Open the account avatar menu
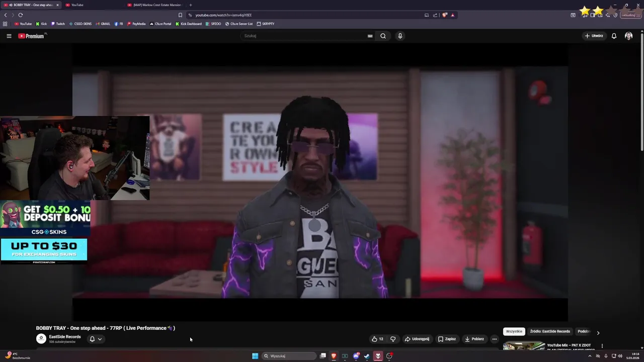644x362 pixels. click(628, 36)
